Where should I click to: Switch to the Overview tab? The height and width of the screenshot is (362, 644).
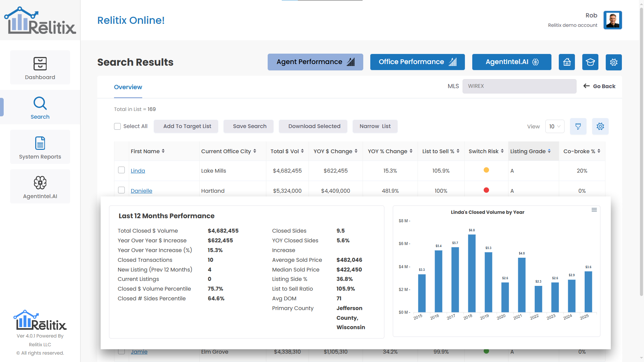pyautogui.click(x=128, y=87)
